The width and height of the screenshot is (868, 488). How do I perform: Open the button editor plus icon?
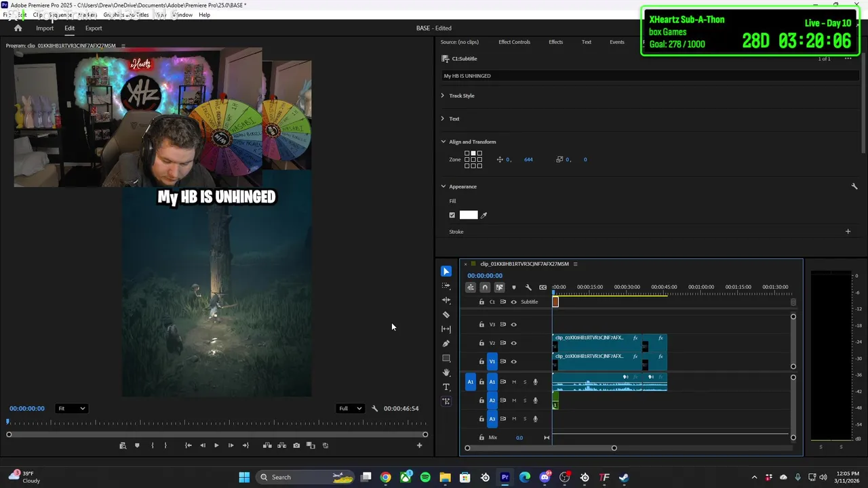(419, 445)
